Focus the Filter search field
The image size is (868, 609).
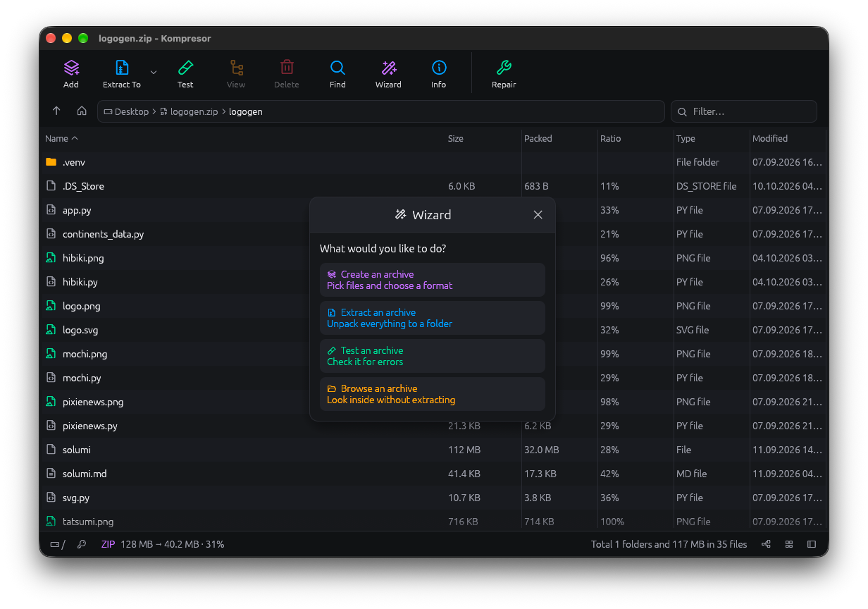[x=744, y=111]
